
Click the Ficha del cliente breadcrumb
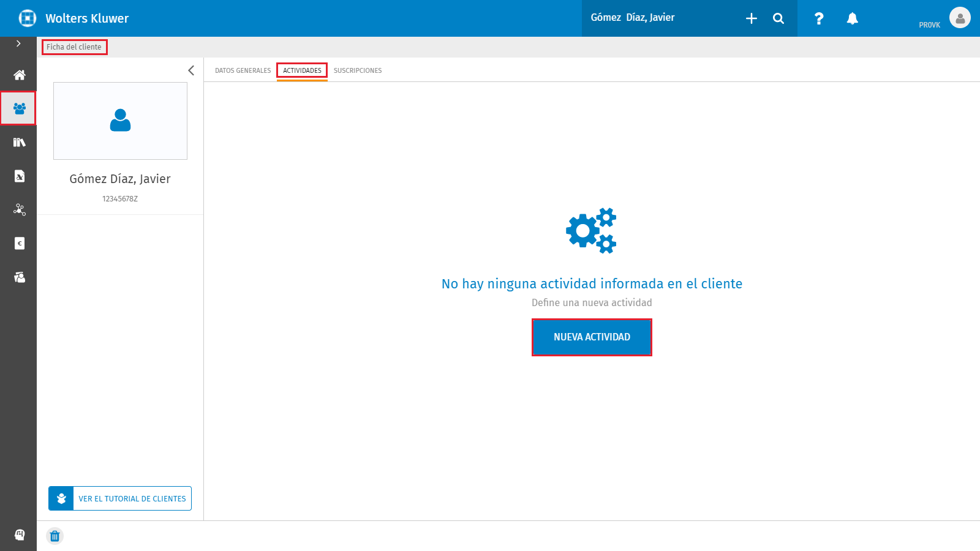click(74, 47)
